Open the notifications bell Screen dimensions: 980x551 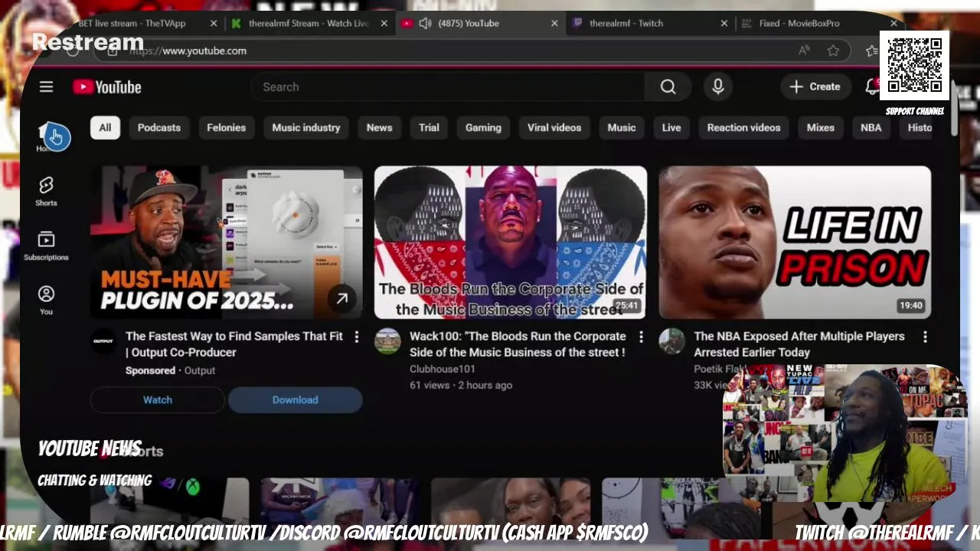[871, 87]
